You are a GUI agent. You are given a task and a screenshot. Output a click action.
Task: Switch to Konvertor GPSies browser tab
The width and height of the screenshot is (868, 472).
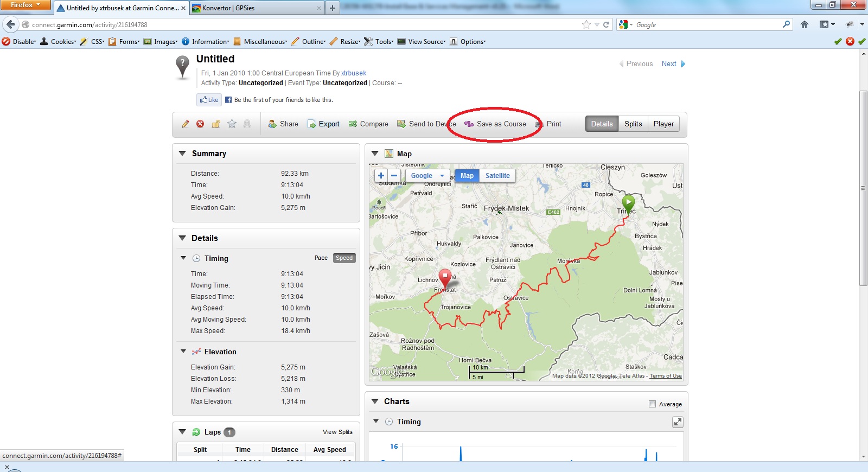pyautogui.click(x=257, y=8)
